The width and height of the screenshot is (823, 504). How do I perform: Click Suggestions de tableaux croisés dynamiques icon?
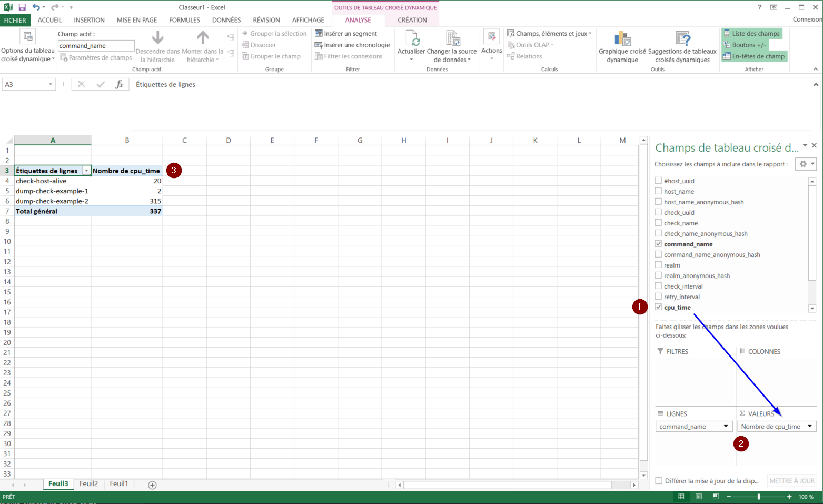tap(682, 38)
